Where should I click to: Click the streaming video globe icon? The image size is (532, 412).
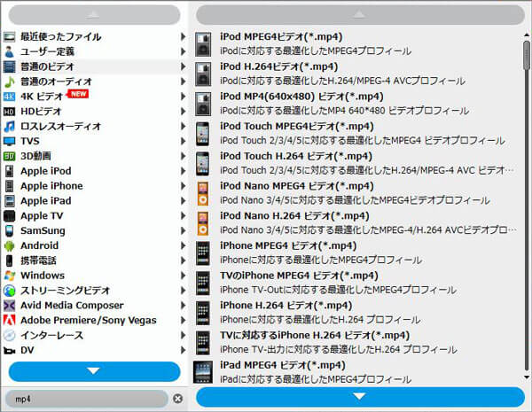point(10,291)
